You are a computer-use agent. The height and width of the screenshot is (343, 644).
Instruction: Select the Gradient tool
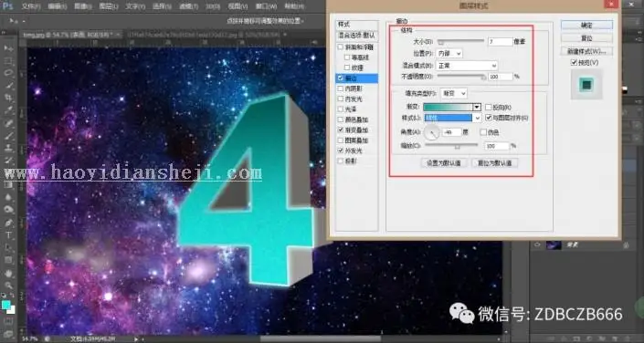coord(8,184)
